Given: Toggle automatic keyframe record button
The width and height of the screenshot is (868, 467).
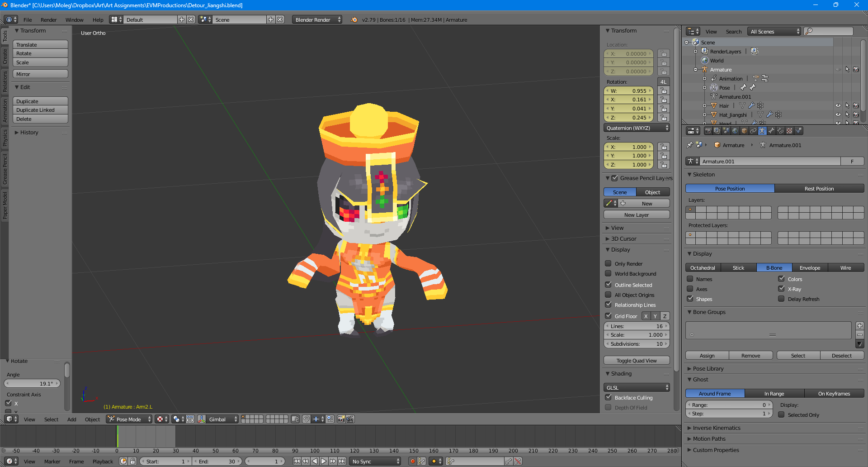Looking at the screenshot, I should [x=412, y=461].
